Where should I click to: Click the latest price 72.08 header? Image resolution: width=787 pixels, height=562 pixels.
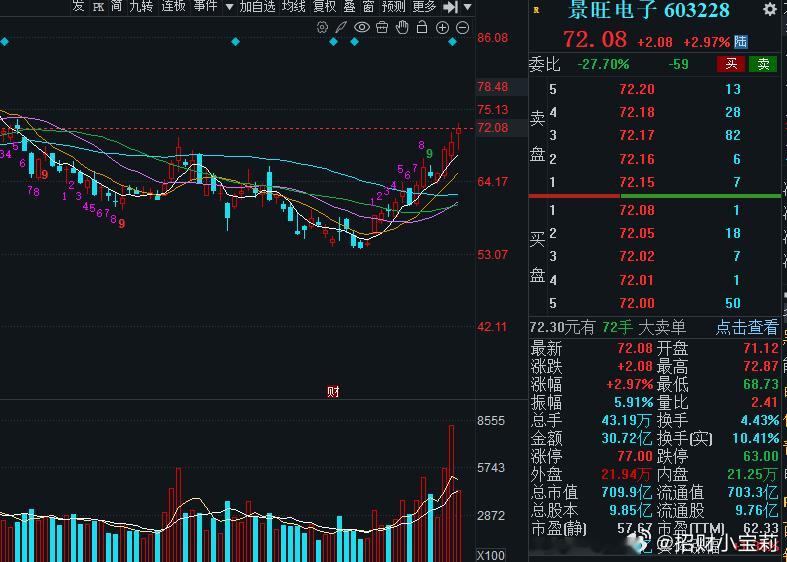point(595,39)
